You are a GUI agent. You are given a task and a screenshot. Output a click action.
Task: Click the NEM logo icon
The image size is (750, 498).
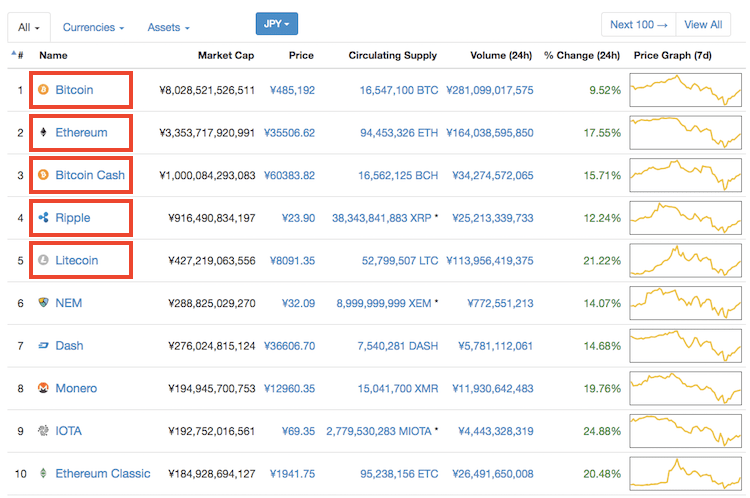point(43,302)
